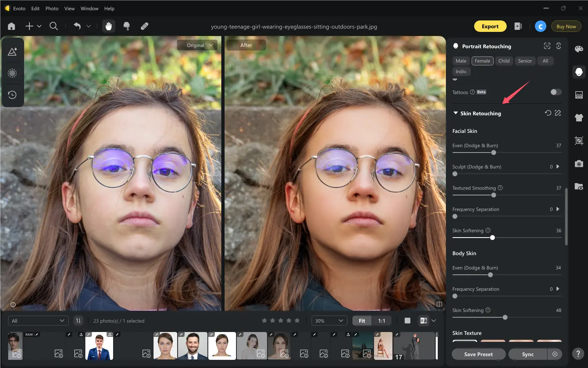Open the 30% zoom dropdown

(x=329, y=321)
